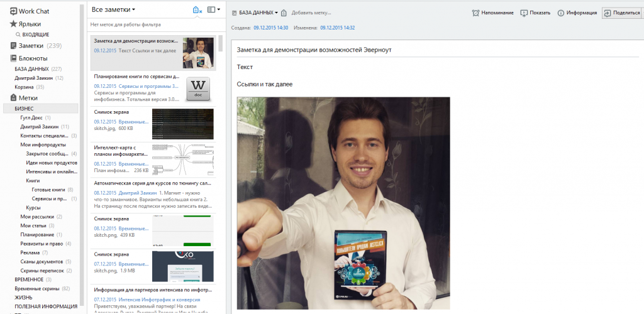Click the modified date 09.12.2015 14:32
The width and height of the screenshot is (644, 314).
pyautogui.click(x=338, y=28)
